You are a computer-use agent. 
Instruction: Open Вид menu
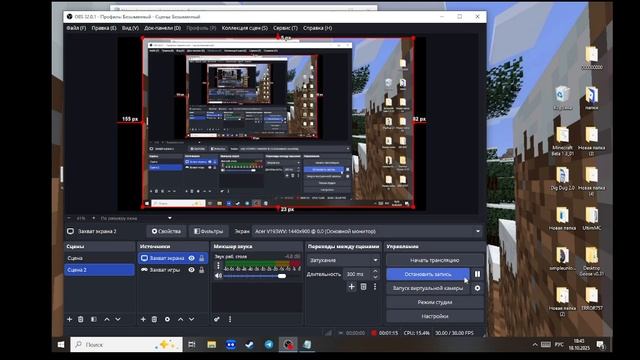tap(130, 28)
